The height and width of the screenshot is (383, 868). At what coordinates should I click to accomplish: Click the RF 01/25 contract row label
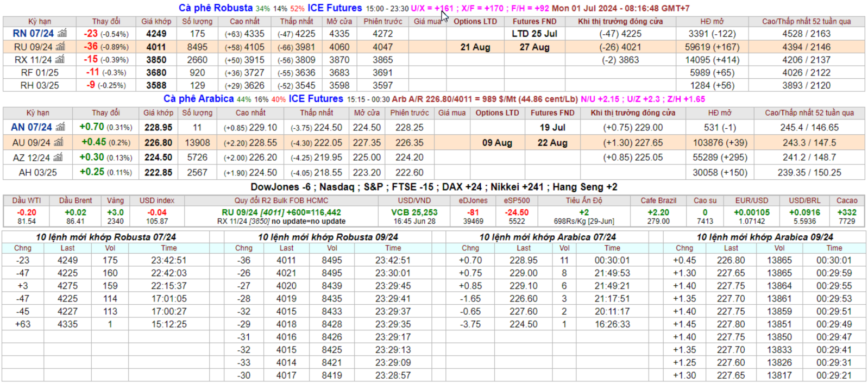(40, 72)
